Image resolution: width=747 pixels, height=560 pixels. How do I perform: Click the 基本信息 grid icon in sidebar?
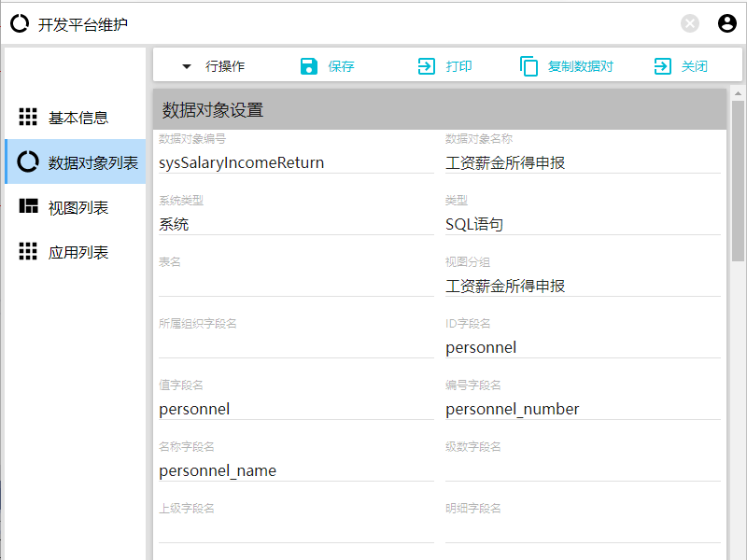[x=28, y=118]
